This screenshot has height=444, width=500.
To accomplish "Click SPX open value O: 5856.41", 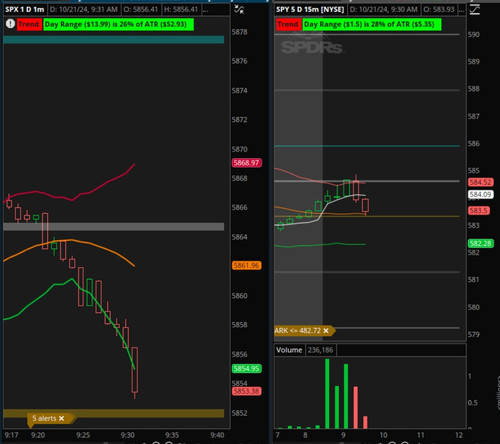I will click(141, 9).
